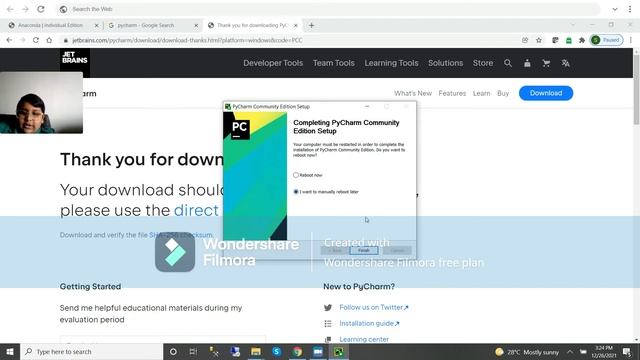Open the browser extensions puzzle icon

pyautogui.click(x=582, y=40)
